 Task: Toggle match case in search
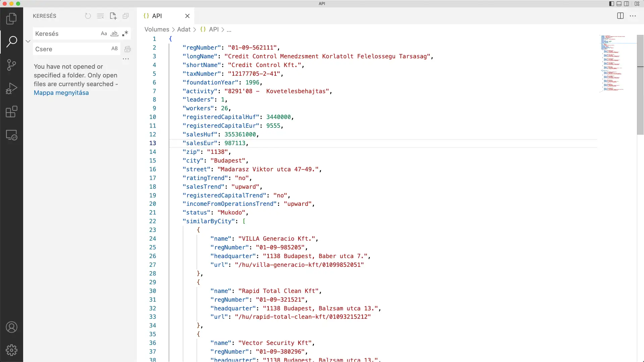tap(103, 33)
